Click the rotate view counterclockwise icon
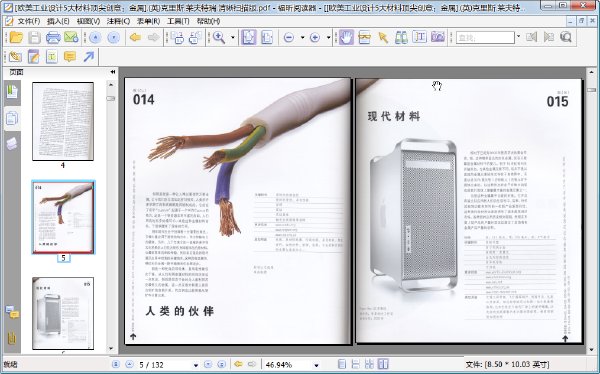This screenshot has height=374, width=600. tap(196, 37)
